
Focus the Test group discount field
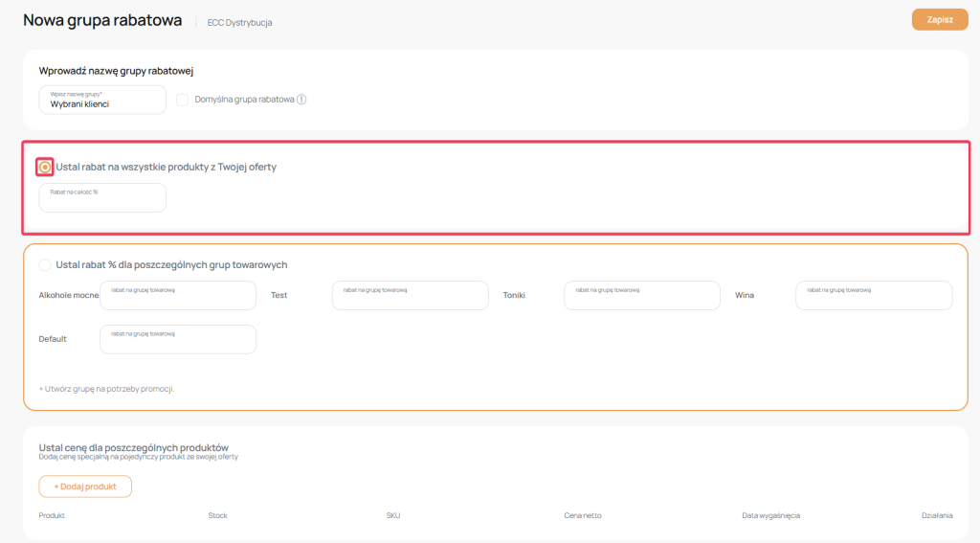[410, 295]
